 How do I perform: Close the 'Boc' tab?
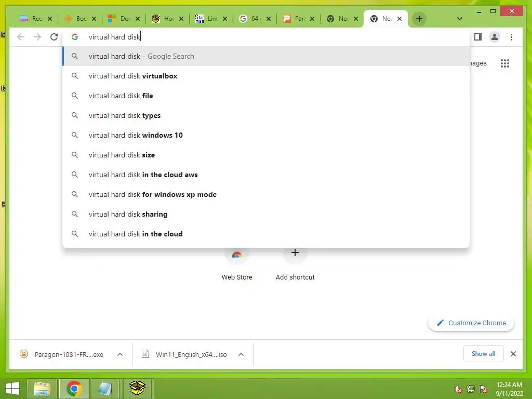click(x=94, y=19)
